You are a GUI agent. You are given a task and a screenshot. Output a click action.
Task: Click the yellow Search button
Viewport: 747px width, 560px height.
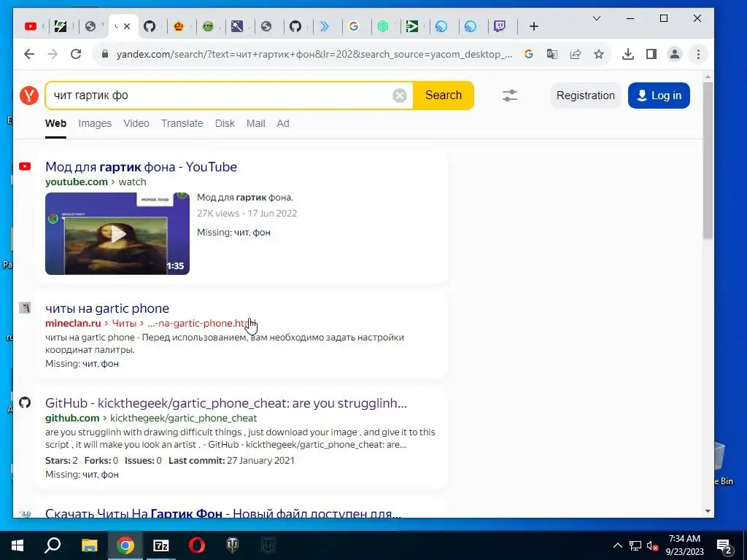444,96
